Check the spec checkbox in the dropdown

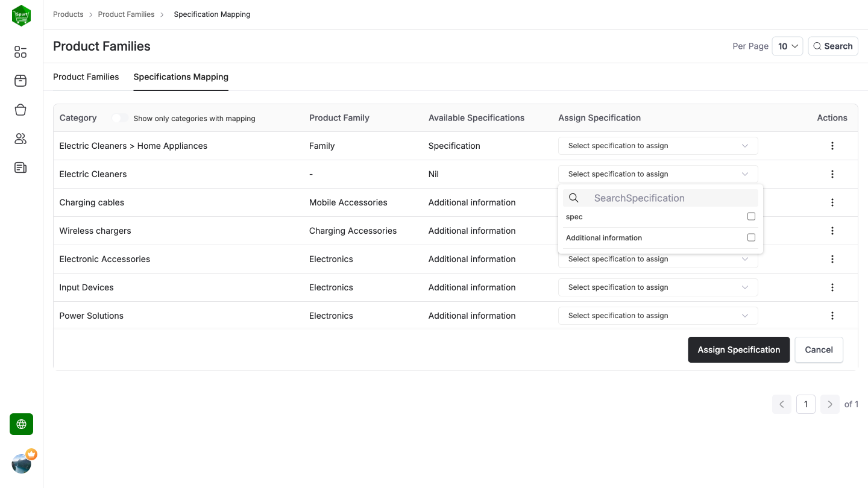(751, 216)
